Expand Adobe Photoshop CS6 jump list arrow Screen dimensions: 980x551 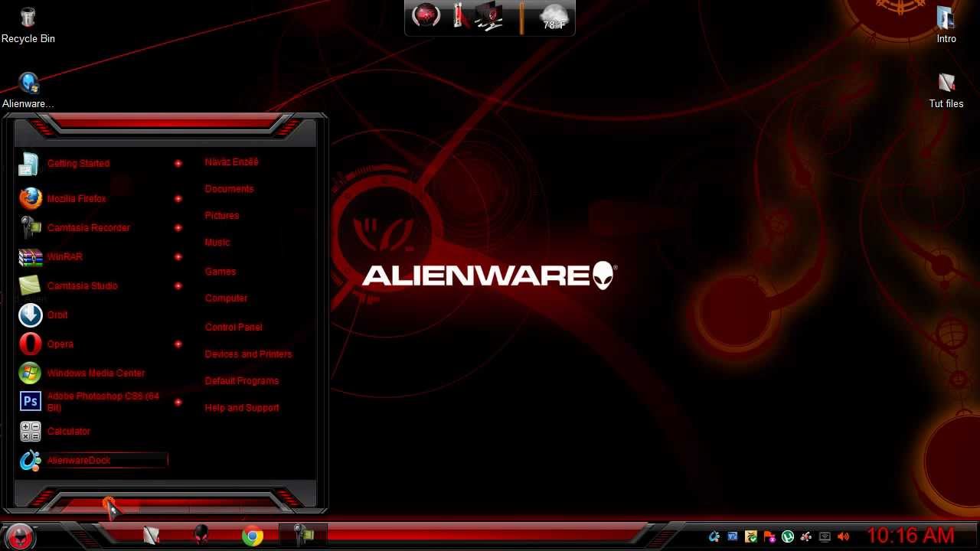(x=178, y=402)
